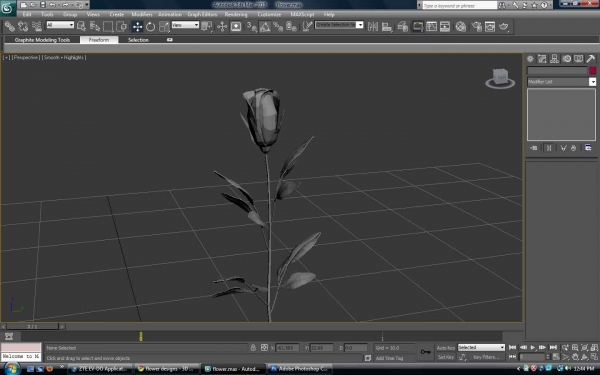Open the Select by Name dialog
This screenshot has height=375, width=600.
pos(95,26)
